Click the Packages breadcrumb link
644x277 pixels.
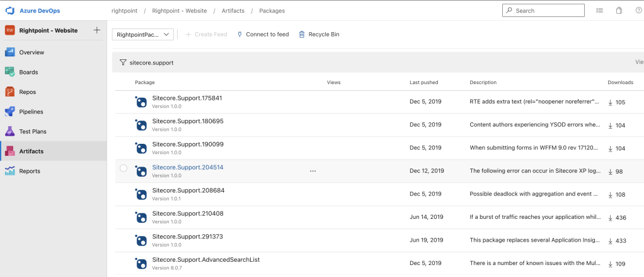[272, 11]
